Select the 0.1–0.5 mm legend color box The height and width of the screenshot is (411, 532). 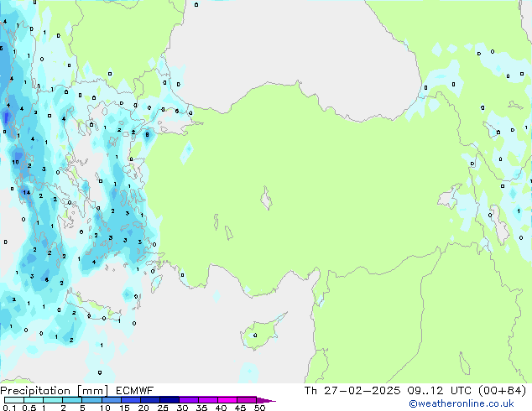14,400
